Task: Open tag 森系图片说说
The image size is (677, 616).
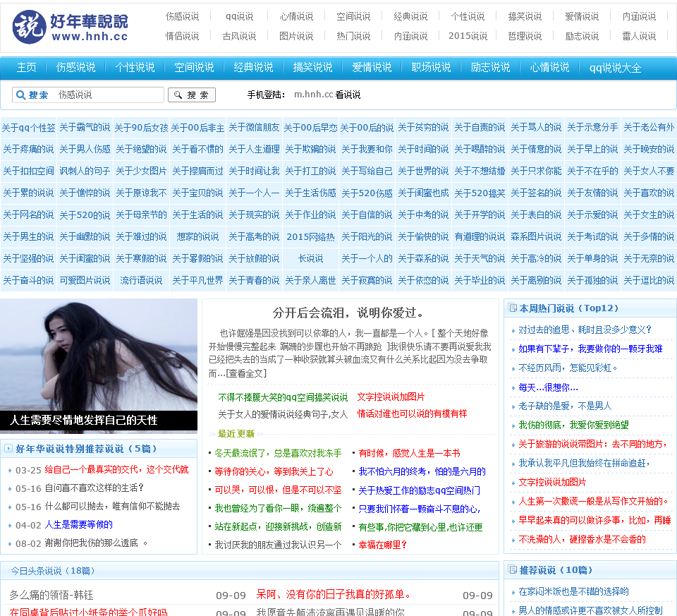Action: 536,236
